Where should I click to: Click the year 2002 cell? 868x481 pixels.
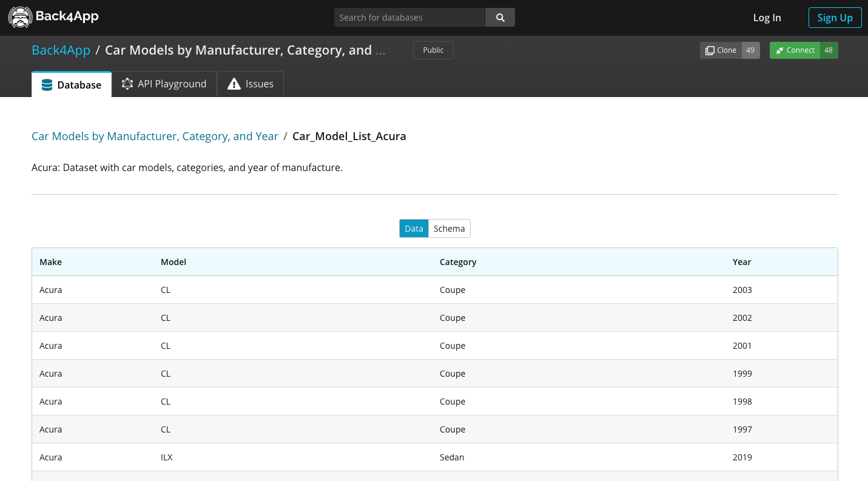[742, 318]
